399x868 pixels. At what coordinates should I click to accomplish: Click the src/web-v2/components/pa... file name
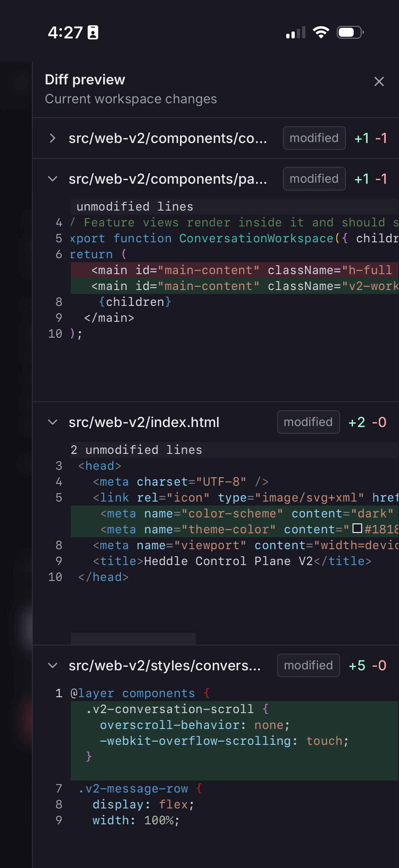coord(168,179)
